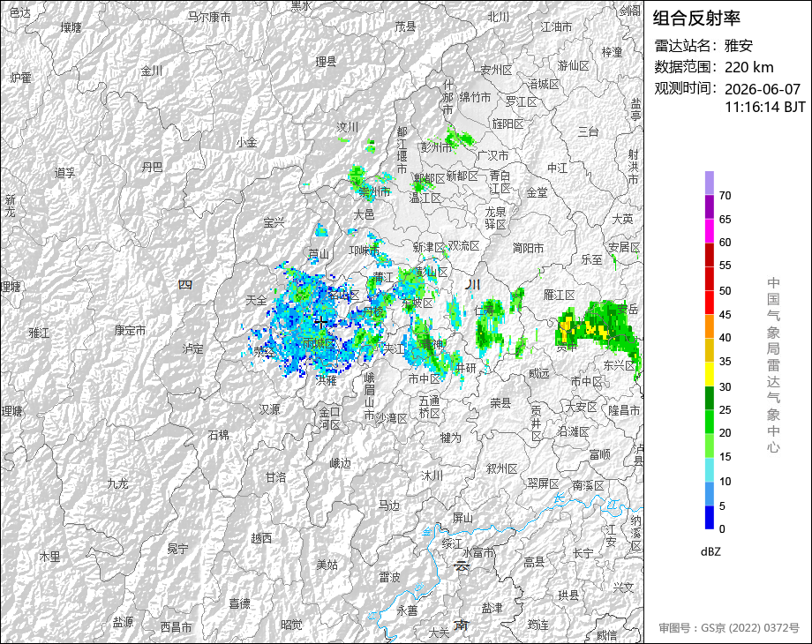Click the 康定市 label on the map
The image size is (812, 644).
coord(130,330)
